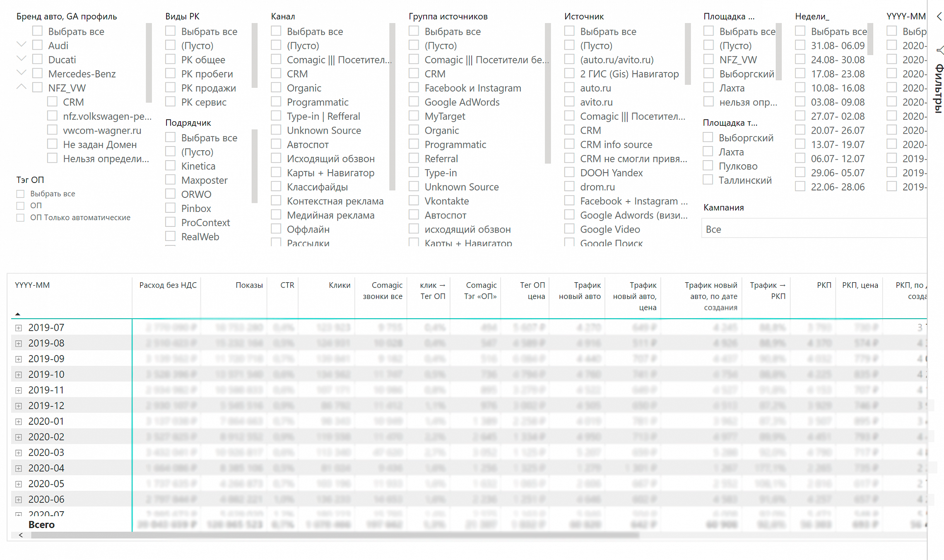Open the Кампания dropdown showing Все
This screenshot has height=560, width=944.
[814, 229]
